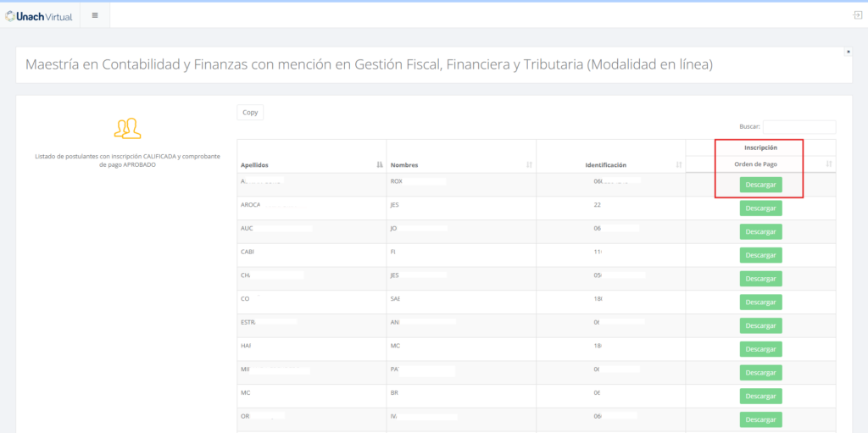The image size is (868, 433).
Task: Click Descargar in the AUC row
Action: point(760,231)
